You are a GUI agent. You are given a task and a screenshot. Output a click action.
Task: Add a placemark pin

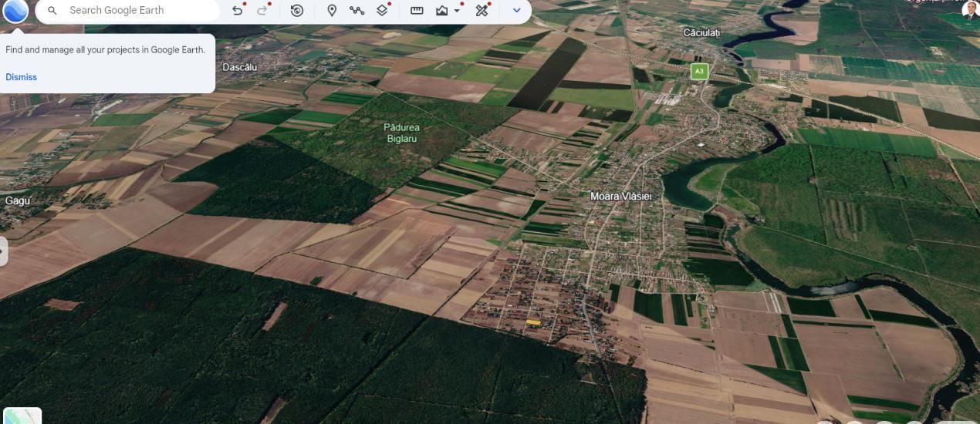332,11
